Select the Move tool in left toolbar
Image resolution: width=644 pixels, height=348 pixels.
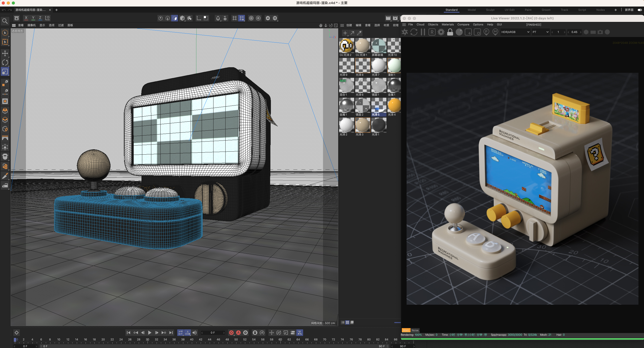[5, 53]
